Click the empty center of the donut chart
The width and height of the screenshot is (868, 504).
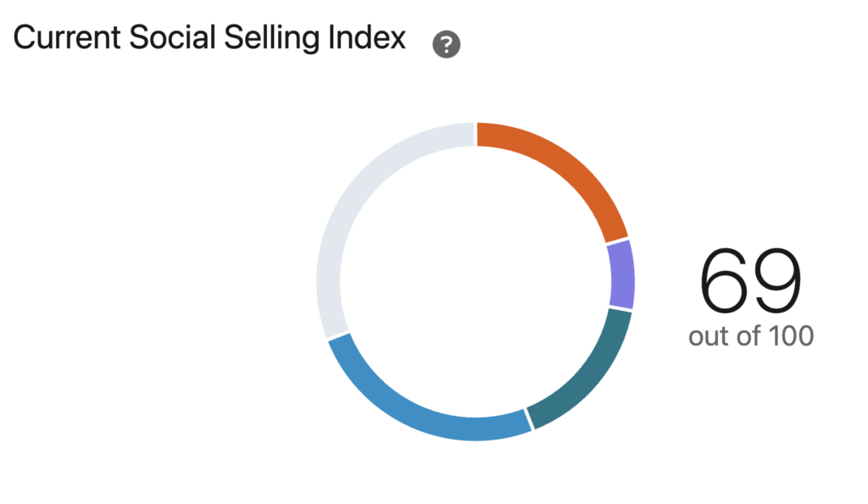[476, 281]
